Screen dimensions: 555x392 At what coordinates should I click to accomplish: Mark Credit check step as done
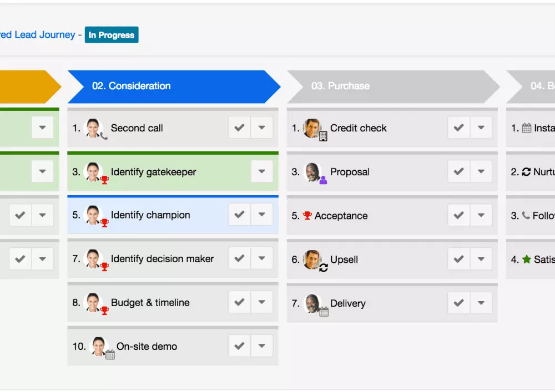coord(458,128)
